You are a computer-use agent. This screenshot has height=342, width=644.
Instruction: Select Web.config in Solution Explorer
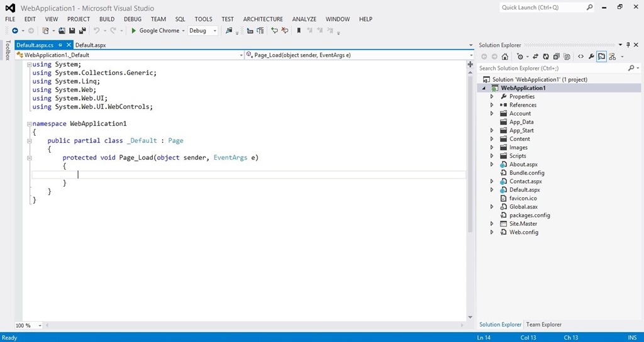(524, 232)
